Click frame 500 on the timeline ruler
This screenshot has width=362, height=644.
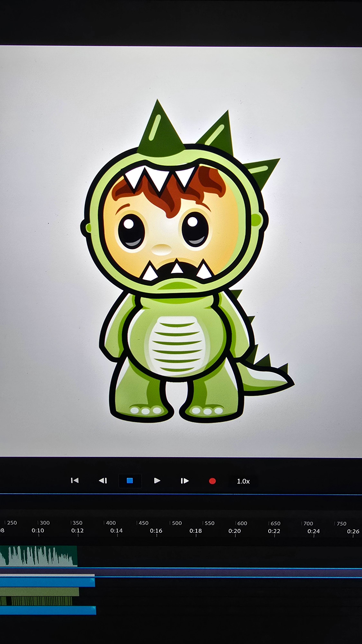click(x=176, y=523)
